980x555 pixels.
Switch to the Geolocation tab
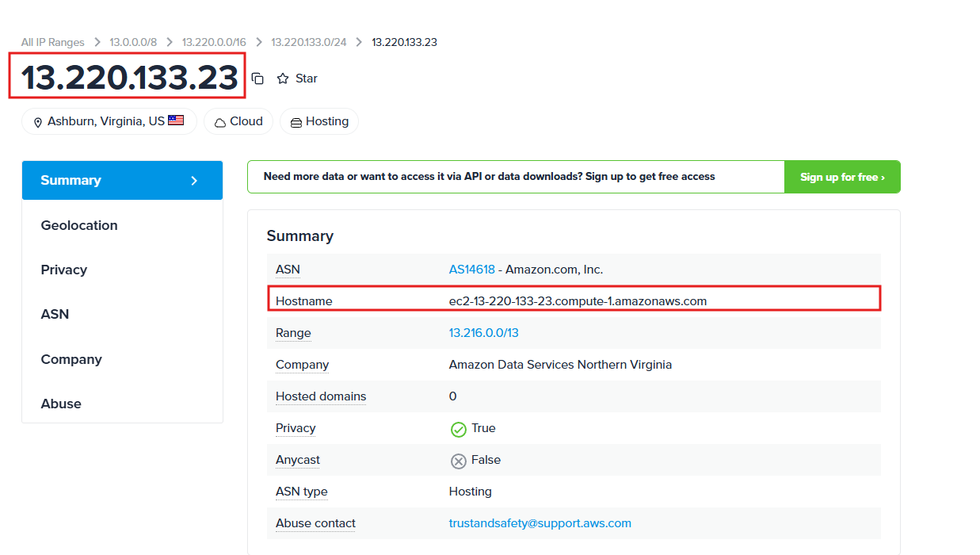pos(79,225)
